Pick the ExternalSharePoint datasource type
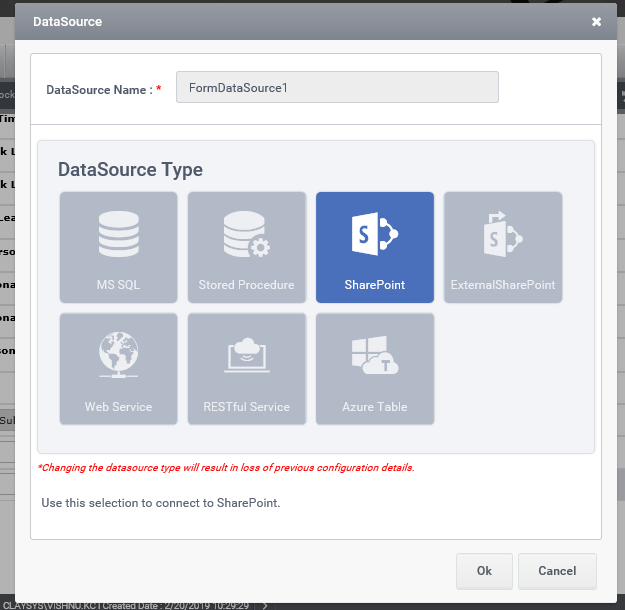625x610 pixels. 503,247
